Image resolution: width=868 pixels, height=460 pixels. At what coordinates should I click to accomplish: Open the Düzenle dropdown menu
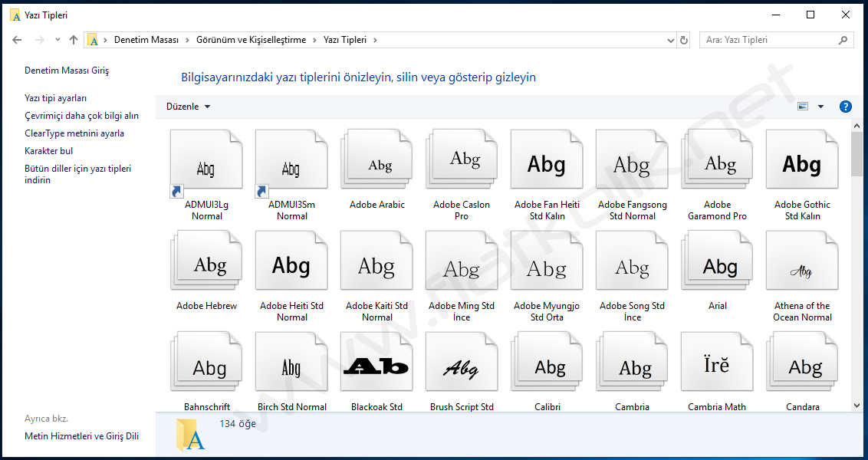(188, 107)
